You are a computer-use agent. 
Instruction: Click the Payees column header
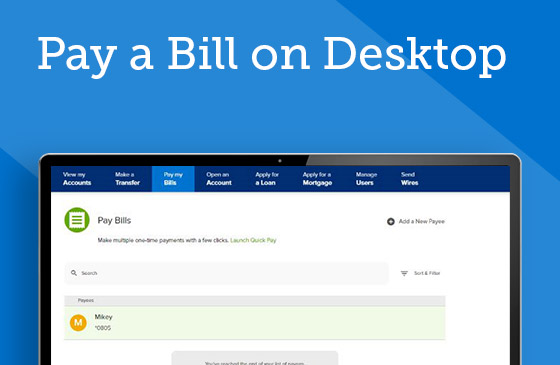point(86,300)
